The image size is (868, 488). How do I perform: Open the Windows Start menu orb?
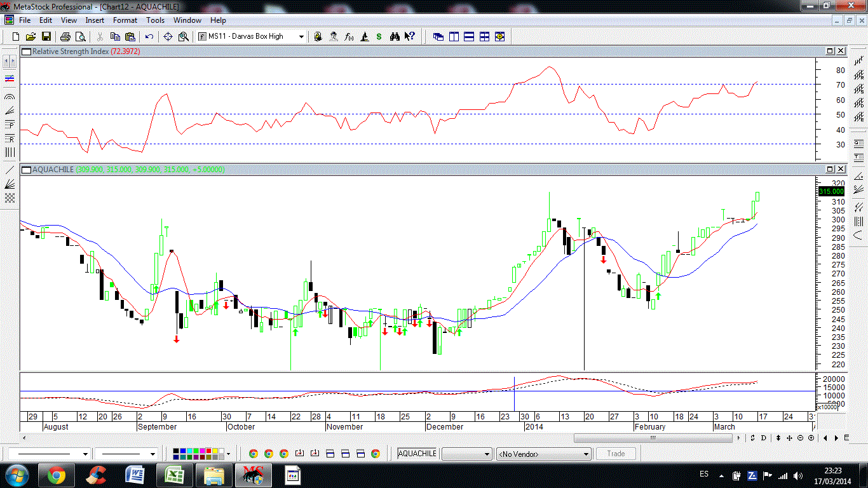(17, 475)
